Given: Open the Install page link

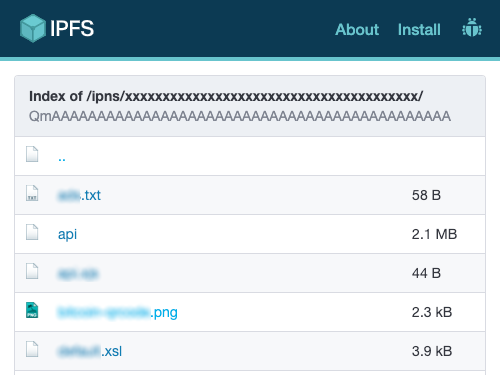Looking at the screenshot, I should pos(419,30).
